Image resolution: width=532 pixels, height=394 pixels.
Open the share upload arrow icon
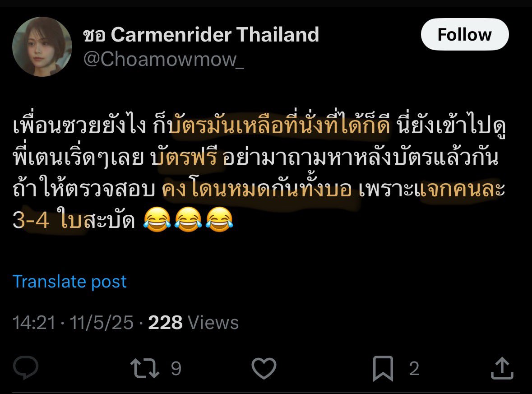(x=502, y=368)
